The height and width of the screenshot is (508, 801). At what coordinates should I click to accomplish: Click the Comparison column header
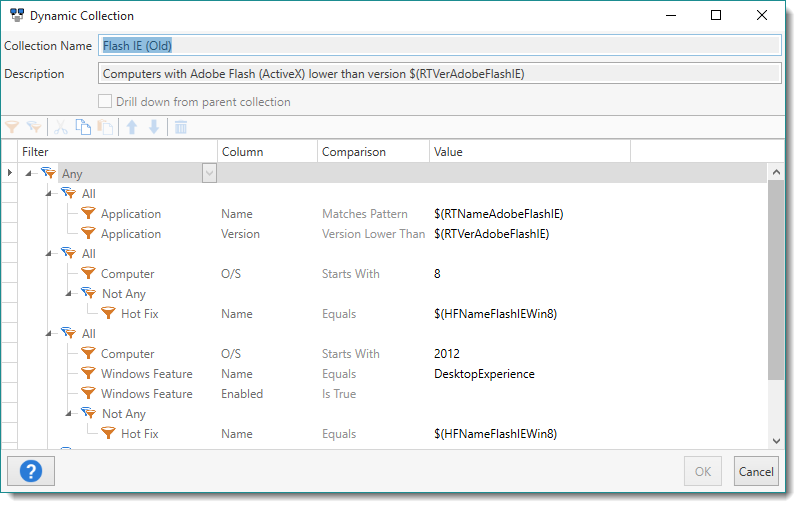coord(373,152)
